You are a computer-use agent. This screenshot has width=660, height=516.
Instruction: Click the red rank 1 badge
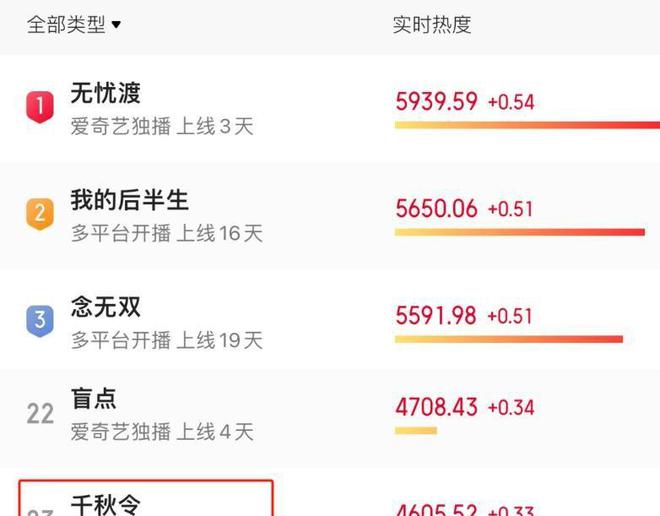click(x=40, y=107)
